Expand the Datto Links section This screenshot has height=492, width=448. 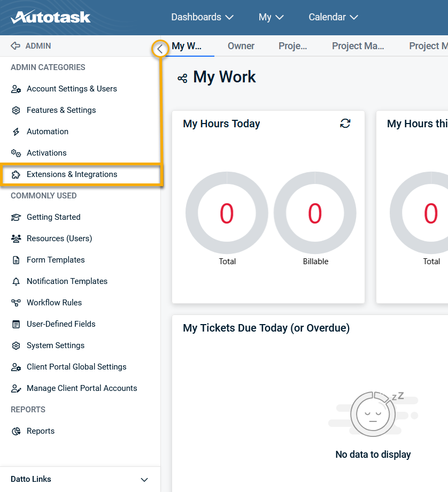(144, 480)
